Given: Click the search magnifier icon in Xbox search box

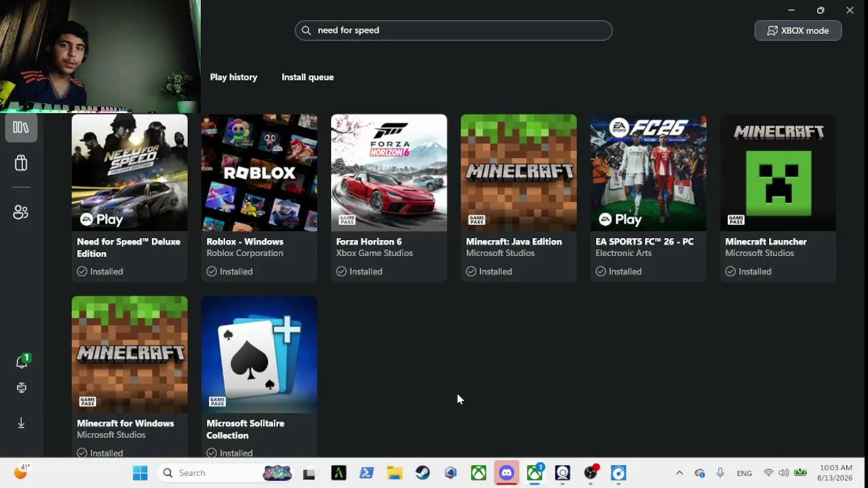Looking at the screenshot, I should pyautogui.click(x=306, y=30).
